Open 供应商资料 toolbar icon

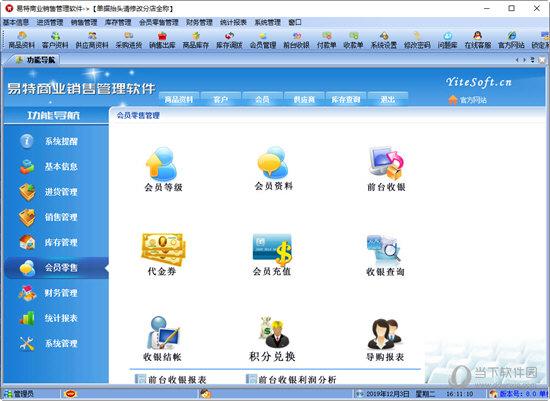click(x=92, y=40)
